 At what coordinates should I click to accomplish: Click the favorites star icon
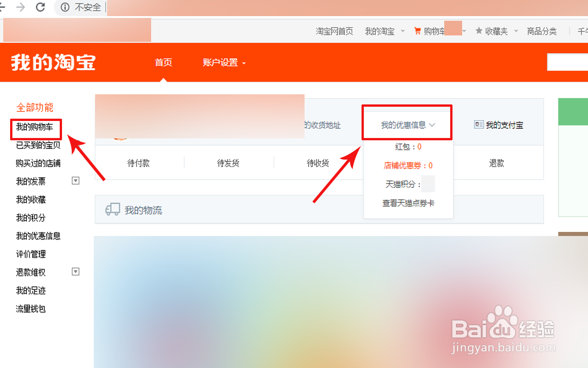(479, 31)
